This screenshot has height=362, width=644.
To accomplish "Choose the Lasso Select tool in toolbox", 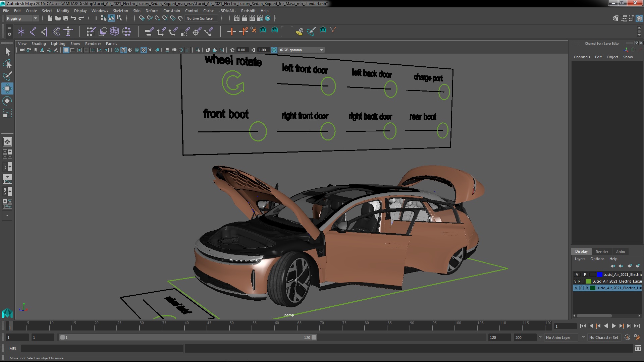I will tap(7, 64).
